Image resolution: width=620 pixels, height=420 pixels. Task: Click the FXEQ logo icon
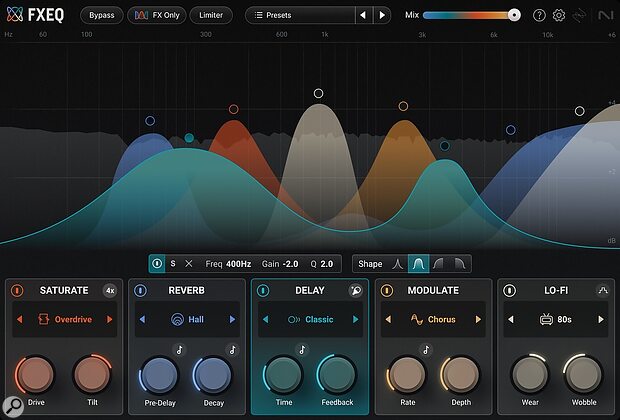(15, 15)
